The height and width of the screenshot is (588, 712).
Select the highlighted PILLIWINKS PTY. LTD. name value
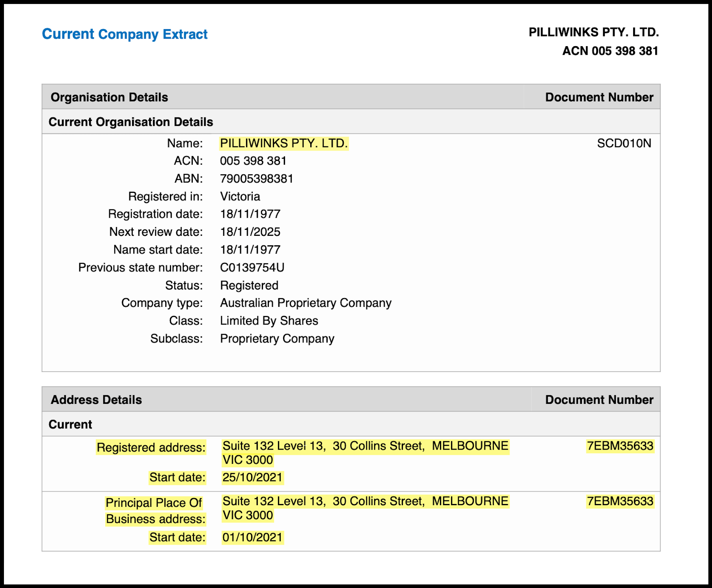(284, 144)
